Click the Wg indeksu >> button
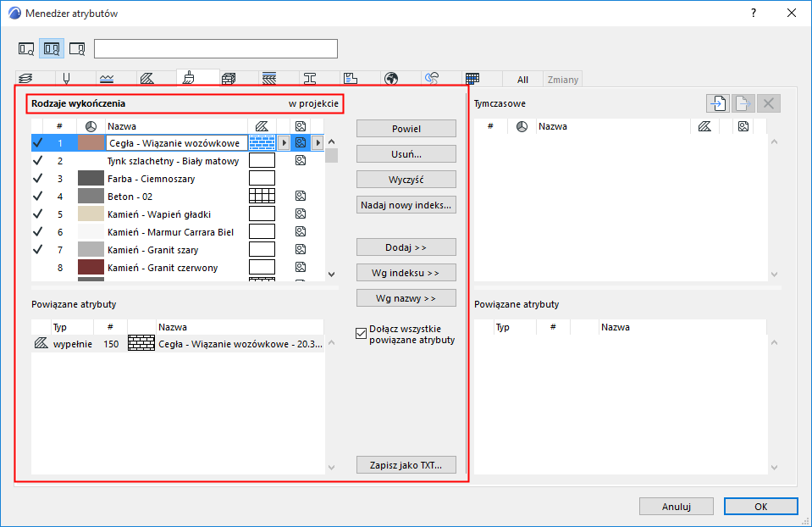 pos(406,273)
